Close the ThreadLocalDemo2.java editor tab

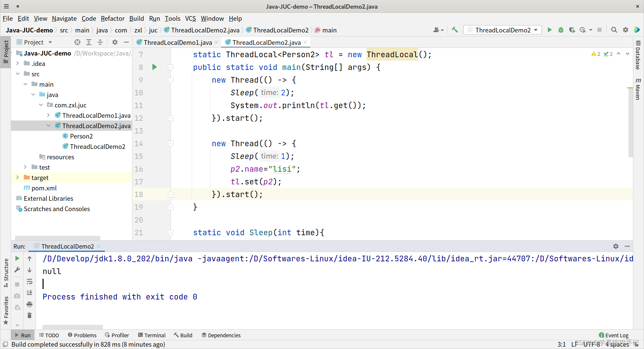click(x=305, y=42)
